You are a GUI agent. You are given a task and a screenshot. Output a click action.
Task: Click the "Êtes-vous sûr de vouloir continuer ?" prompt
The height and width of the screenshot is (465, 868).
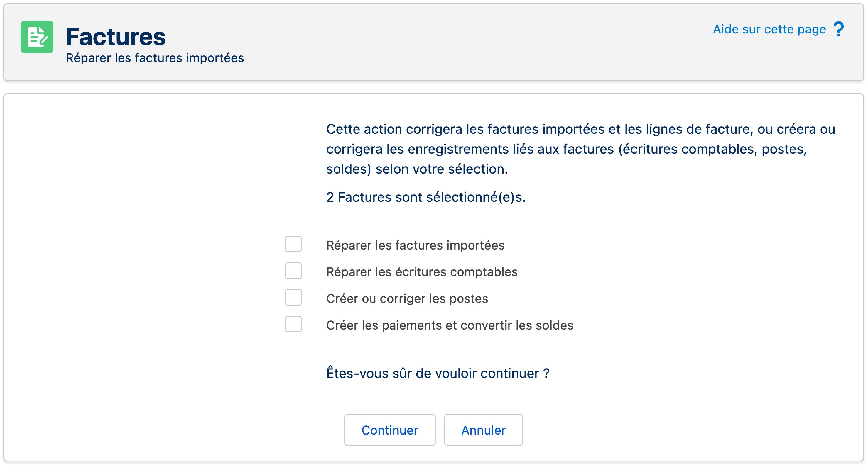438,374
